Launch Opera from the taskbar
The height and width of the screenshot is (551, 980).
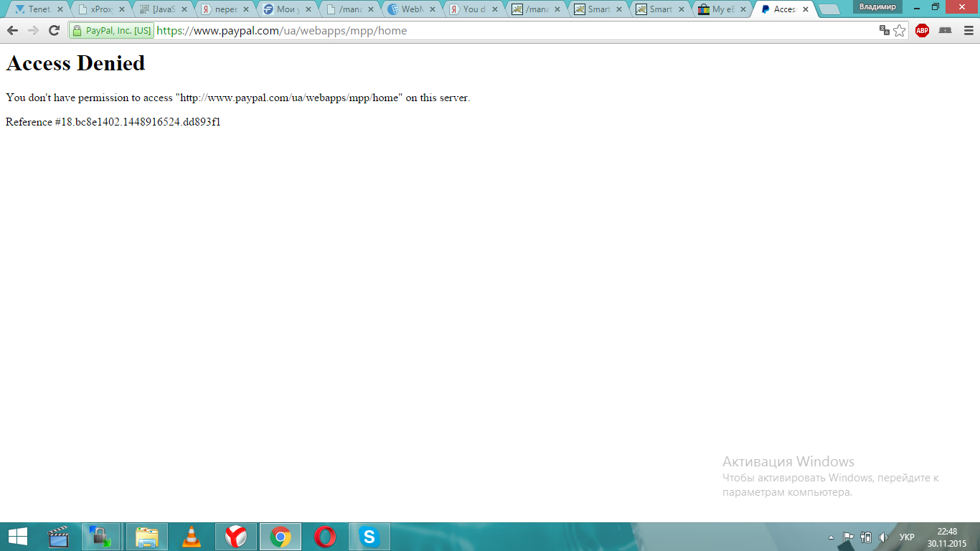click(325, 537)
